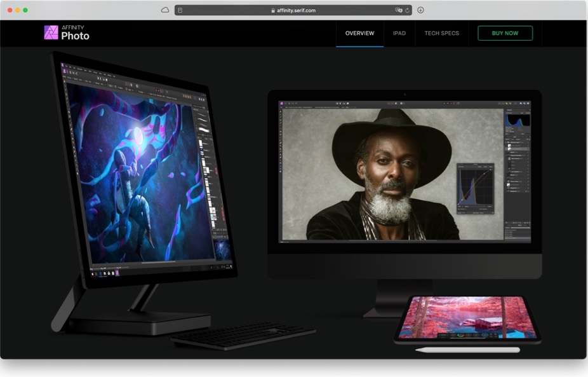588x377 pixels.
Task: Click the page icon in address bar
Action: click(x=180, y=10)
